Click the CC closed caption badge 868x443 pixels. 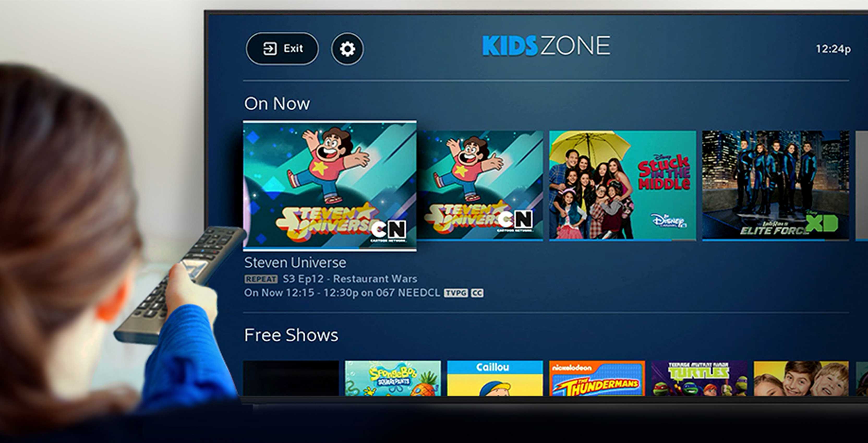click(477, 293)
